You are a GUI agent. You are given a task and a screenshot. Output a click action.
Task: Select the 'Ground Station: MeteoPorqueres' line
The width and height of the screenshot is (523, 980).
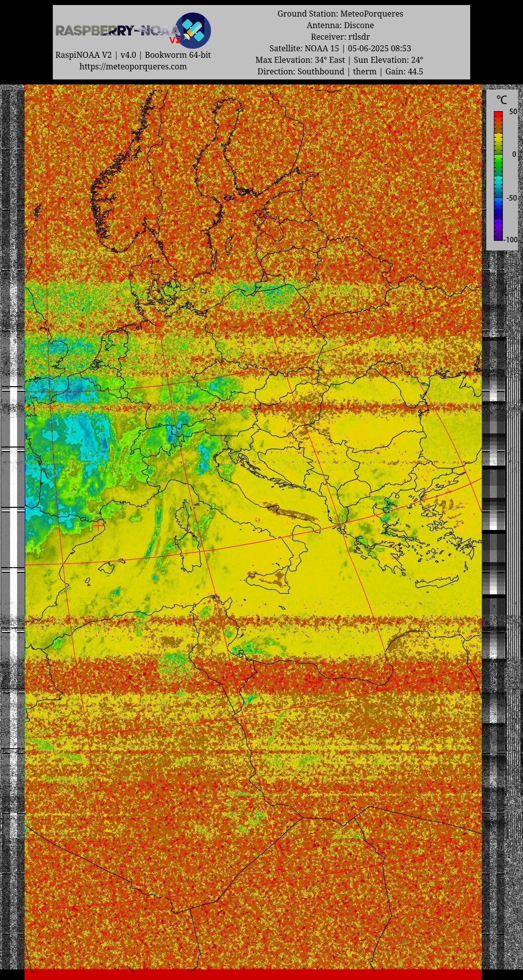[340, 14]
